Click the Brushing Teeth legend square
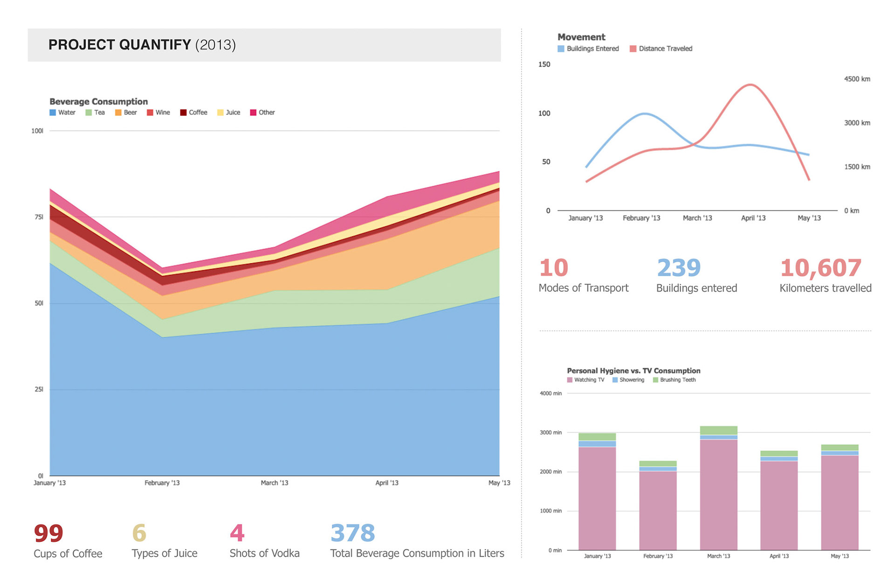 (655, 380)
